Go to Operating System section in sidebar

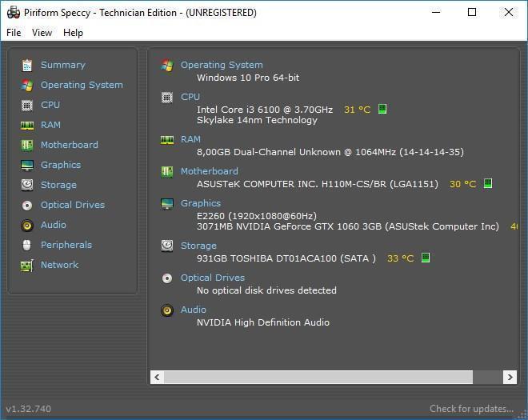82,85
